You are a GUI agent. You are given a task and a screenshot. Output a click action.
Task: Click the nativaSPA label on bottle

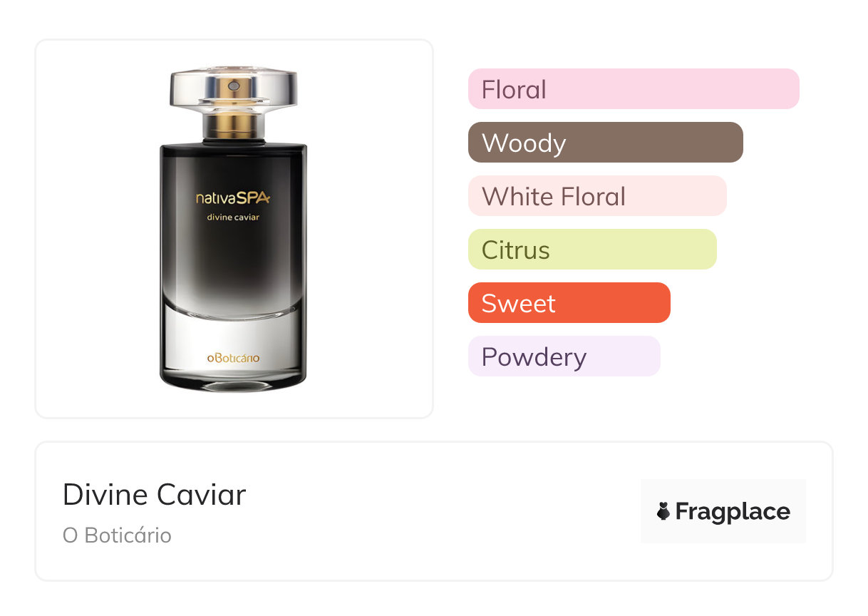[233, 198]
